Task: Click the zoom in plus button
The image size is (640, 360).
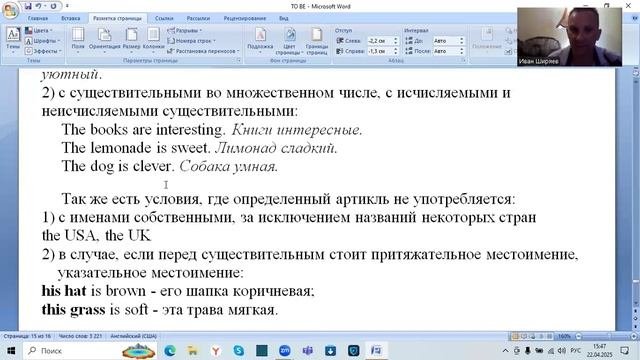Action: (x=634, y=336)
